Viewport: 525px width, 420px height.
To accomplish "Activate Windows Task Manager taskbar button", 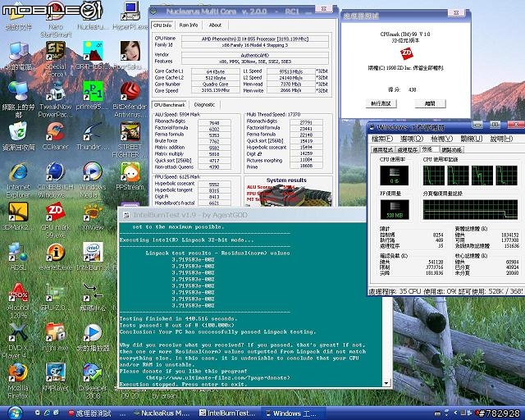I will [x=292, y=413].
